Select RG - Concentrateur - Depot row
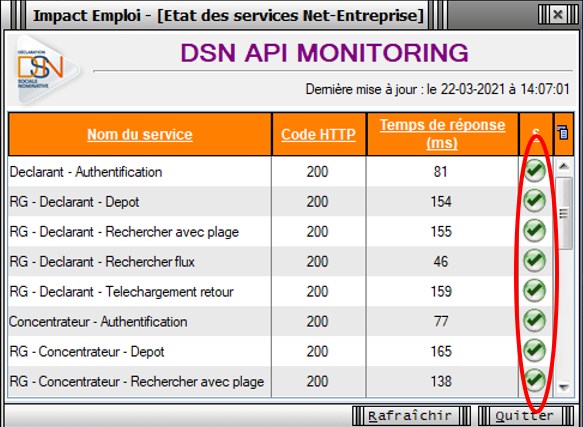Image resolution: width=583 pixels, height=427 pixels. pos(280,351)
